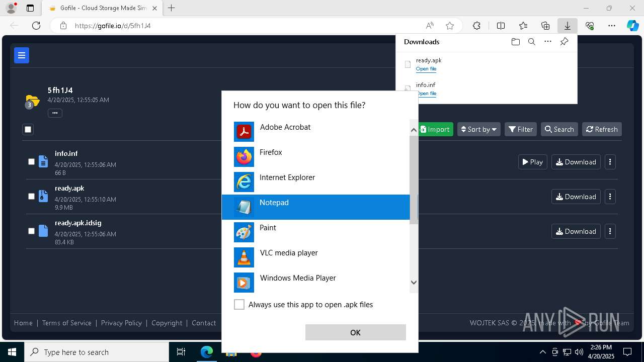This screenshot has height=362, width=644.
Task: Open the Terms of Service link
Action: pos(67,323)
